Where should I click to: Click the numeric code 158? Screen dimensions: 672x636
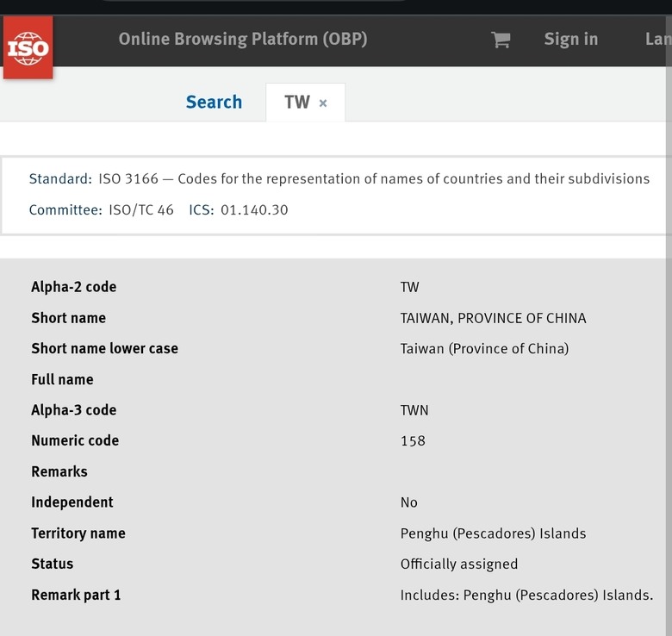[413, 440]
